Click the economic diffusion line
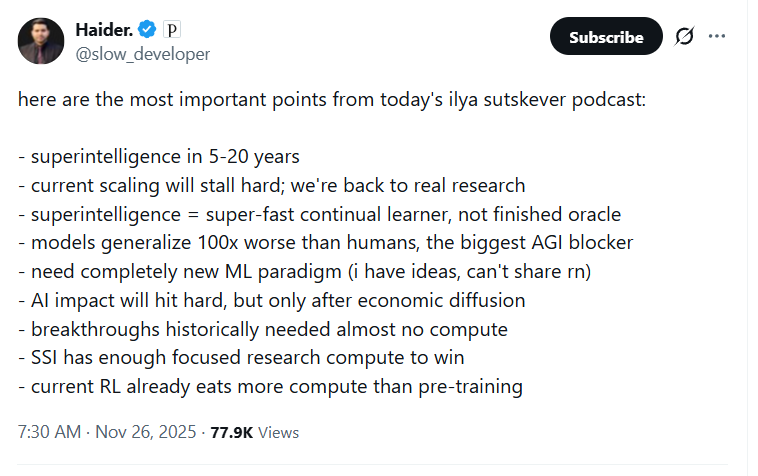This screenshot has height=476, width=758. [x=272, y=301]
